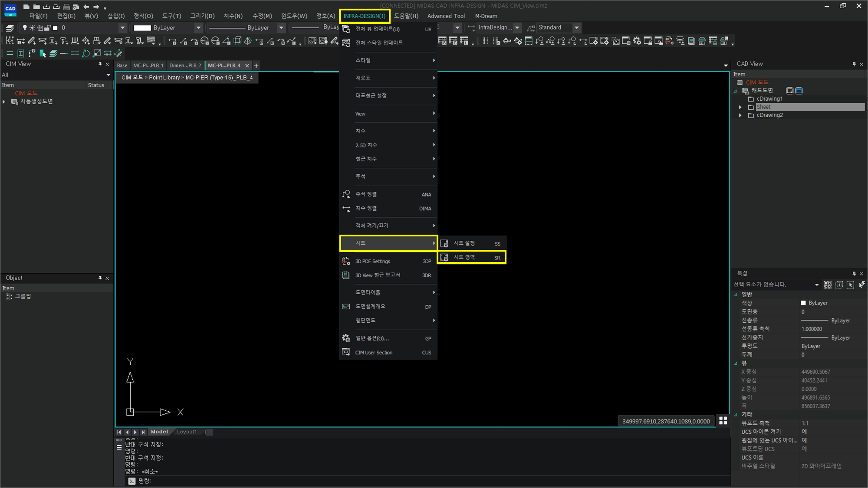Collapse the 일반 properties section

pyautogui.click(x=736, y=295)
